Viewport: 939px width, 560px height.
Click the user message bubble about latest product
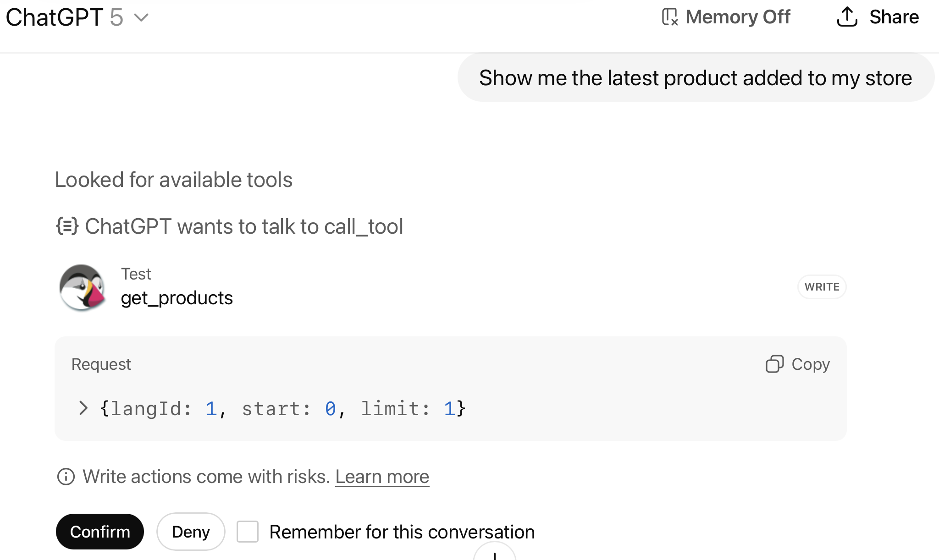coord(695,78)
